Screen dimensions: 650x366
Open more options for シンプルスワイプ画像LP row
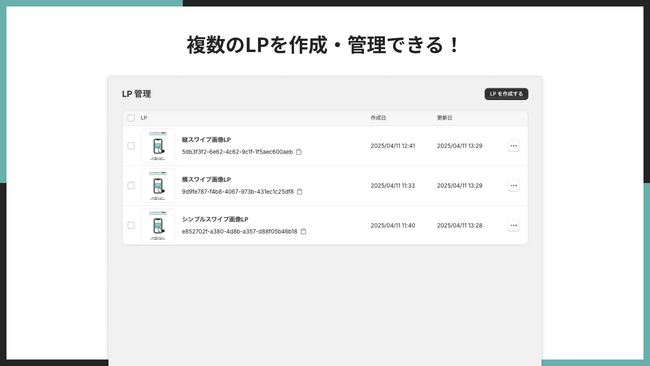(514, 225)
